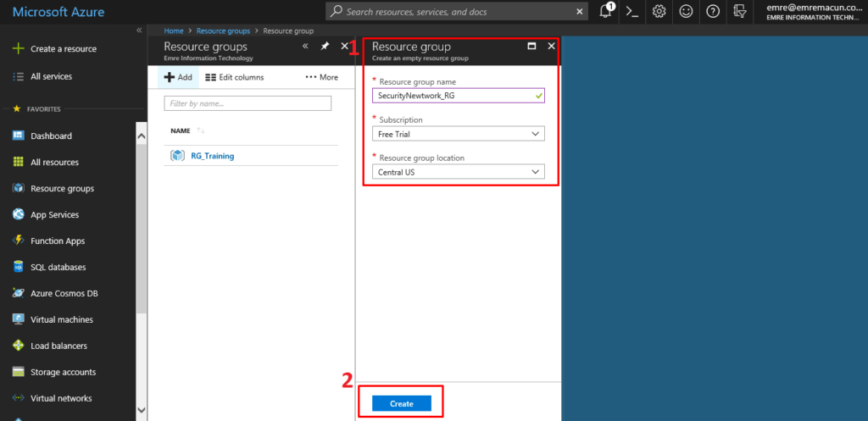
Task: Click the Virtual networks icon
Action: [x=19, y=398]
